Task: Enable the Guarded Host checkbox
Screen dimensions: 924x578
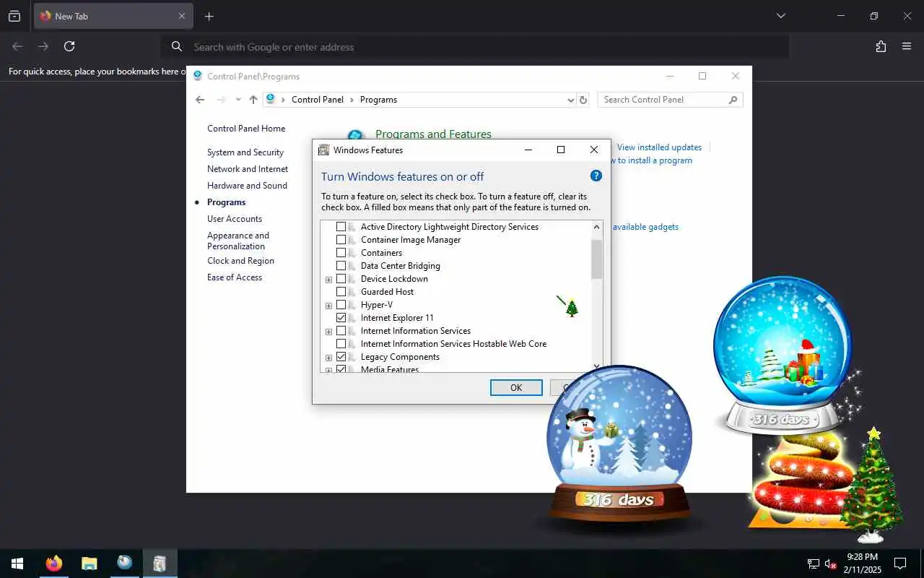Action: (341, 292)
